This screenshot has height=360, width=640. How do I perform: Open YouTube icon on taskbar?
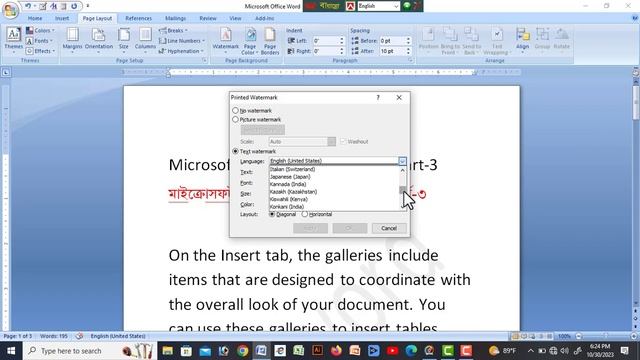pos(392,351)
